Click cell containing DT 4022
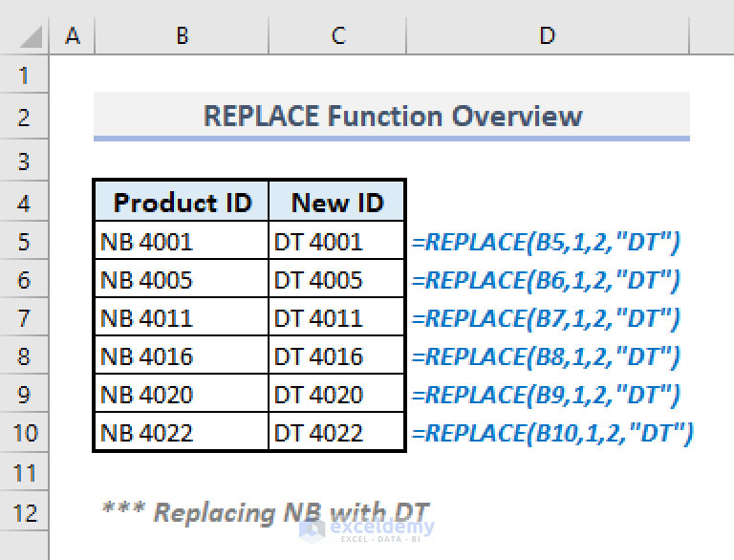This screenshot has height=560, width=734. click(x=336, y=432)
